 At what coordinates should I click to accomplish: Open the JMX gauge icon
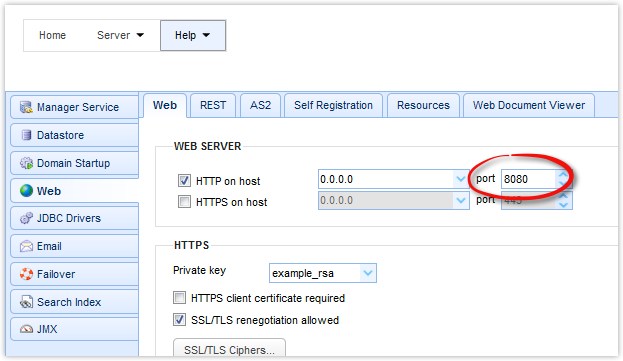click(26, 329)
